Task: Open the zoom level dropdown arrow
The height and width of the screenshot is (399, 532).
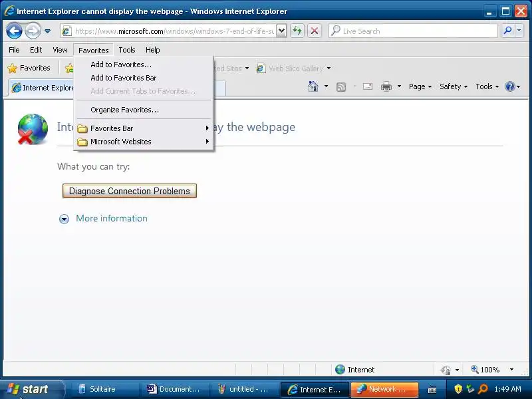Action: [x=511, y=370]
